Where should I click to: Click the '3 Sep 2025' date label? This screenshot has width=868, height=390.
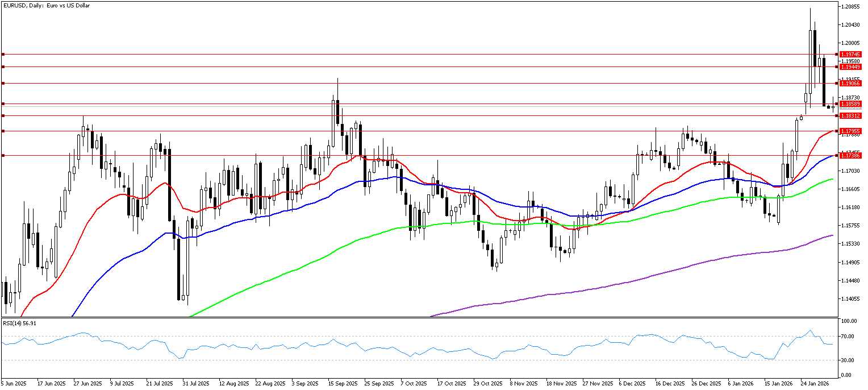click(305, 384)
